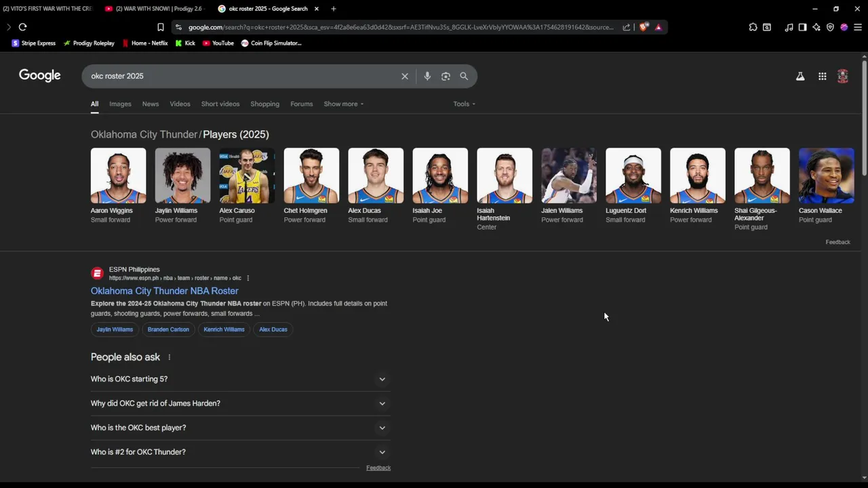Open a new tab with plus button

pos(333,9)
